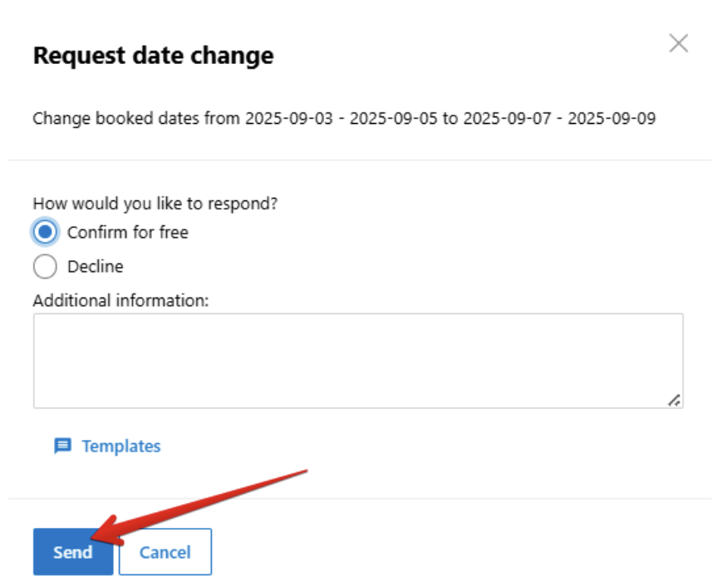Click the original date range 2025-09-03 - 2025-09-05
Screen dimensions: 728x587
click(x=342, y=118)
